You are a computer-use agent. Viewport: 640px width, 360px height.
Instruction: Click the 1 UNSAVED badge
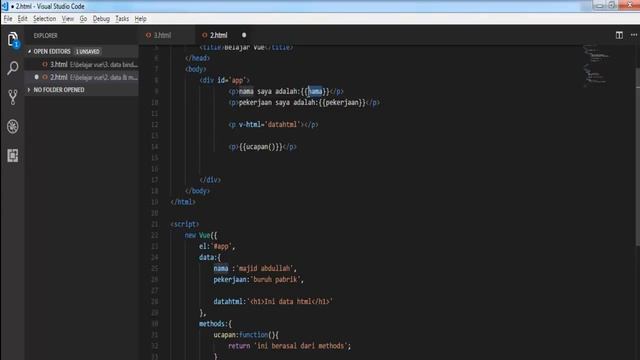[88, 51]
